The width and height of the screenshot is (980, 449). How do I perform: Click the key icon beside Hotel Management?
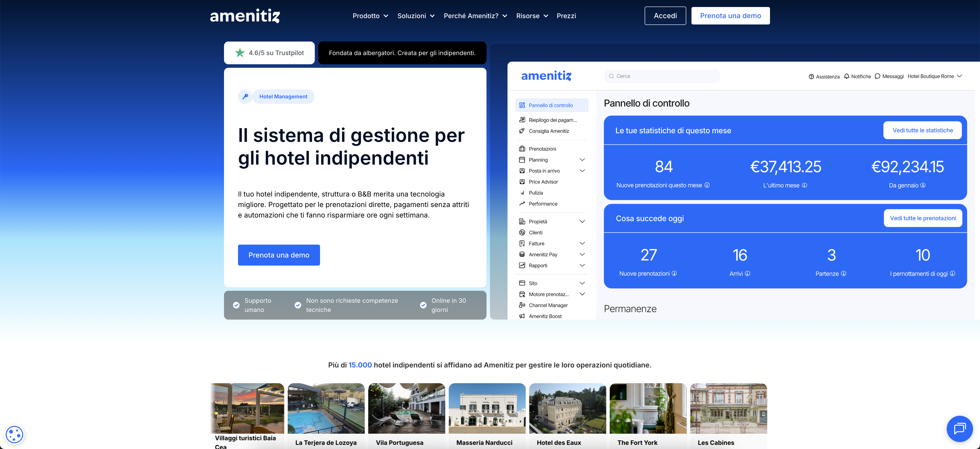(245, 97)
